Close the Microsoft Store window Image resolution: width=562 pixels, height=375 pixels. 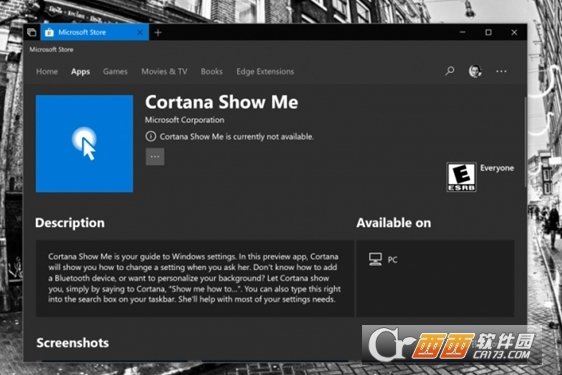pyautogui.click(x=514, y=32)
